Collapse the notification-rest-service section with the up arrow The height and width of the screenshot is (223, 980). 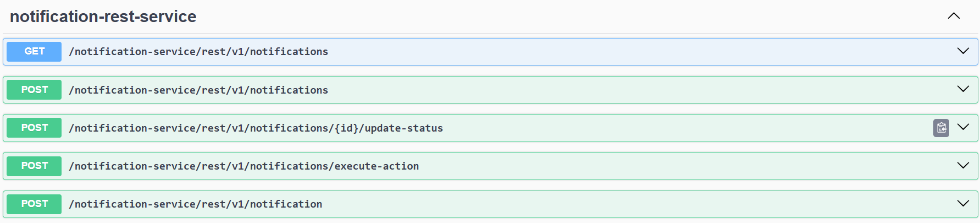click(x=954, y=16)
